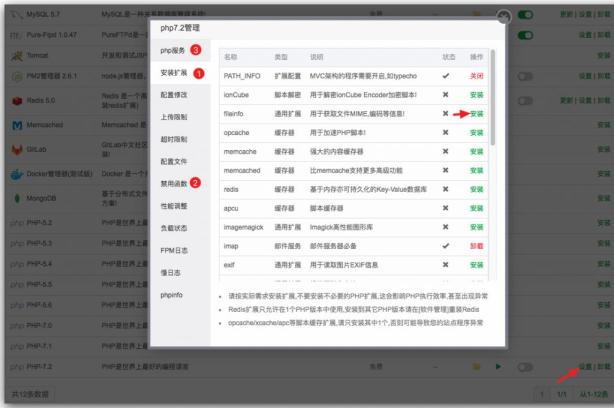Open the 配置修改 tab
614x408 pixels.
[174, 95]
